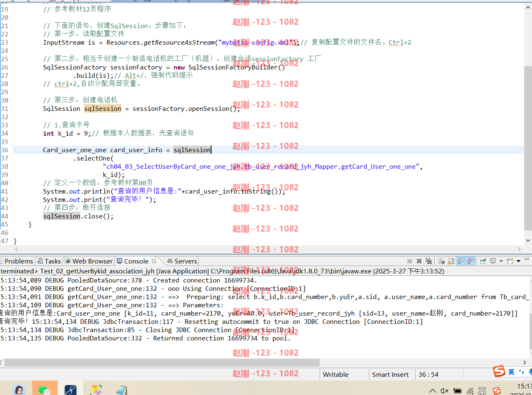Click console horizontal scrollbar right arrow
532x395 pixels.
click(525, 362)
